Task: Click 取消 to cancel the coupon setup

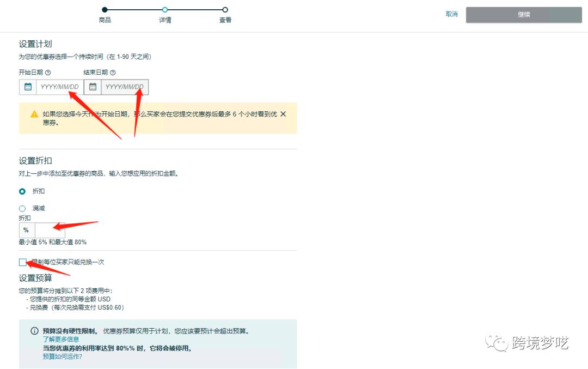Action: click(x=451, y=15)
